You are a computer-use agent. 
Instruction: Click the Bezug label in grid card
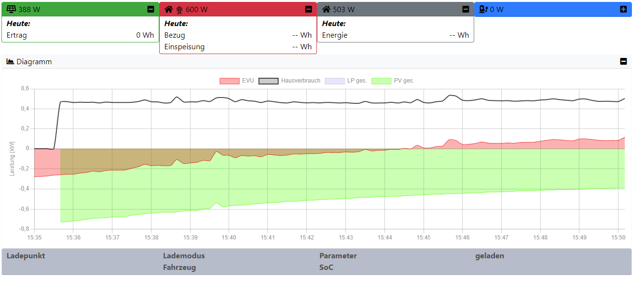coord(175,35)
